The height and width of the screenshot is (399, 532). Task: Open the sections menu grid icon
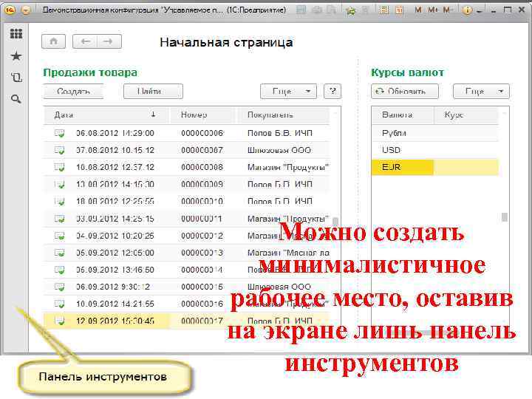coord(16,33)
